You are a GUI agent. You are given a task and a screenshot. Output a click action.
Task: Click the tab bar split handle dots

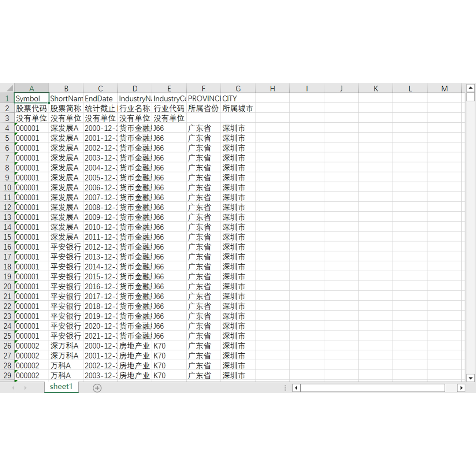point(285,388)
